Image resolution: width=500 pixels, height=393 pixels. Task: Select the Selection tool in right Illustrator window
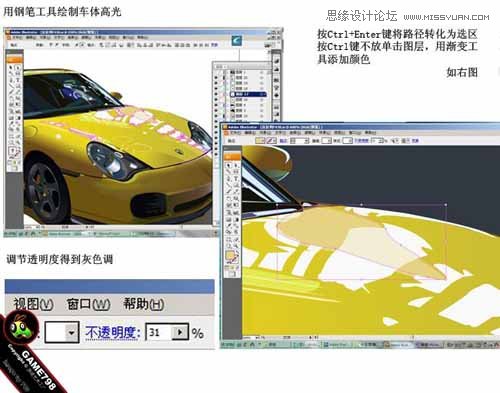tap(229, 165)
